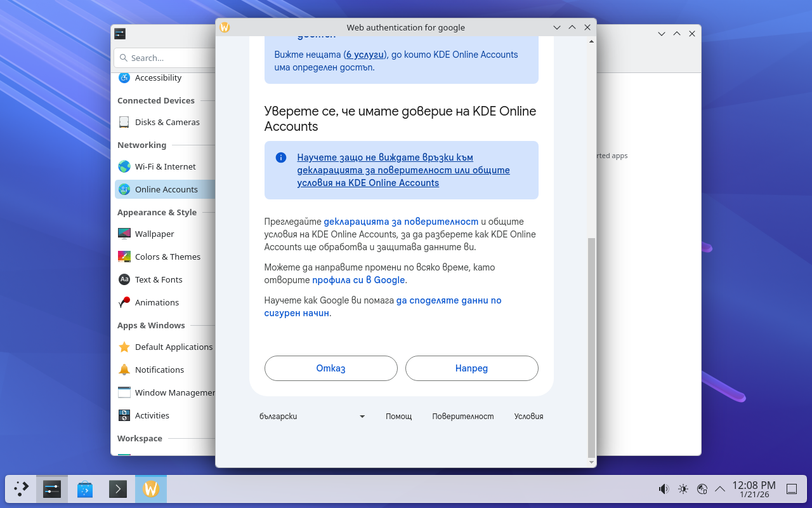Click the Отказ button
The image size is (812, 508).
(331, 368)
